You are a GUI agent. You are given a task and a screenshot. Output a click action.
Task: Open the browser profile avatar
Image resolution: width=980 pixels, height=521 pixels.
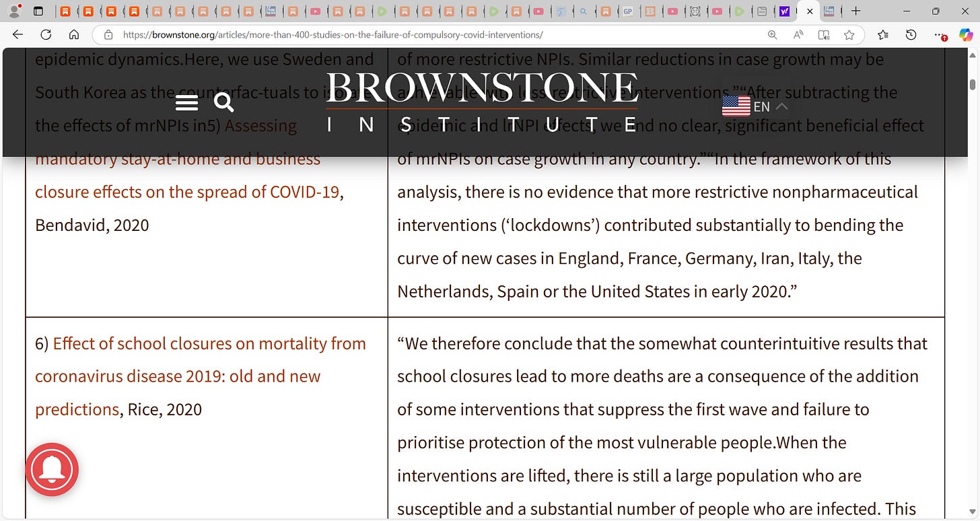pyautogui.click(x=14, y=11)
